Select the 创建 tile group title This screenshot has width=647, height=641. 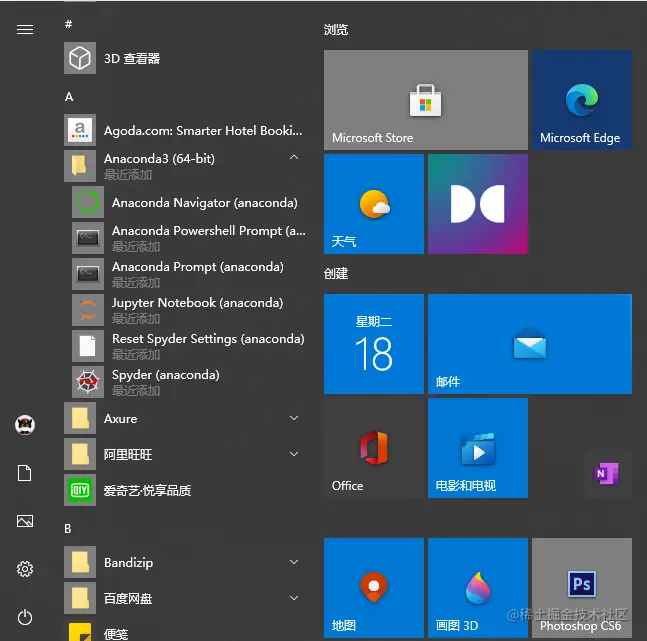coord(336,273)
